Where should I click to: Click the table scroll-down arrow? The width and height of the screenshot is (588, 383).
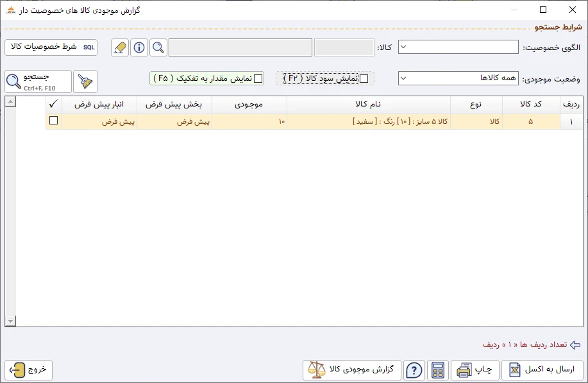pos(10,321)
